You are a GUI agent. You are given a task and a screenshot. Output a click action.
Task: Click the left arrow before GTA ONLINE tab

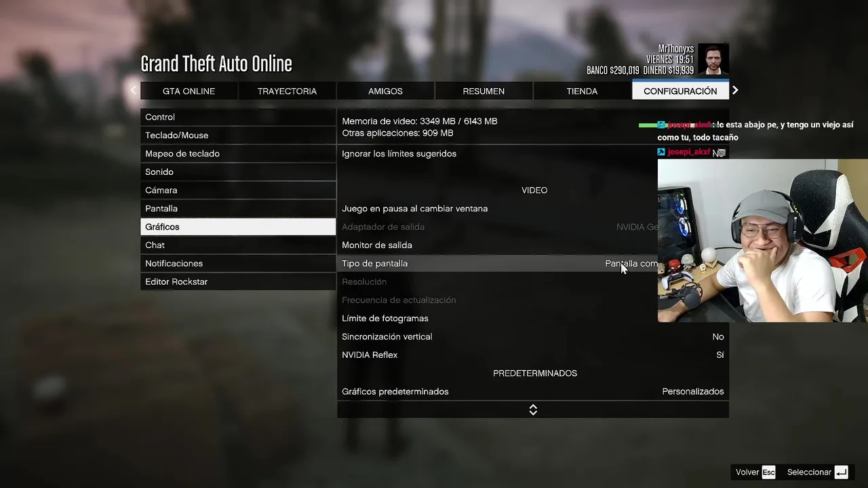pos(134,90)
